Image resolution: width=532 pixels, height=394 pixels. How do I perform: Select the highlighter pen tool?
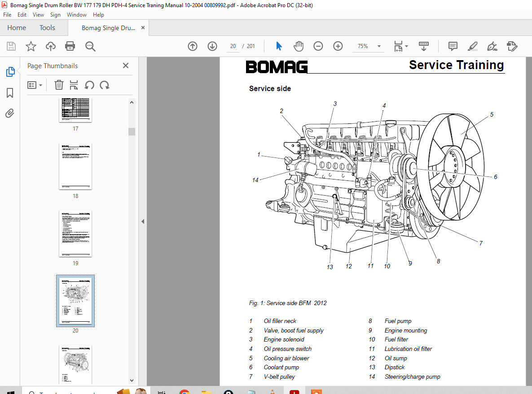pos(473,46)
